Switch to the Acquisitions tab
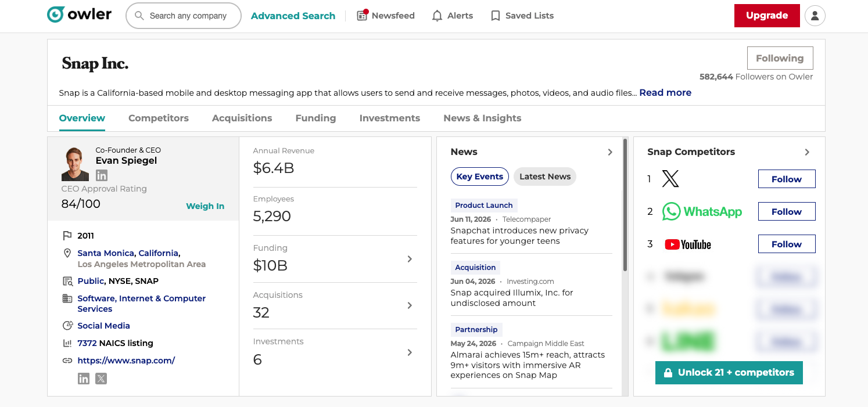Screen dimensions: 868x407 pos(242,118)
